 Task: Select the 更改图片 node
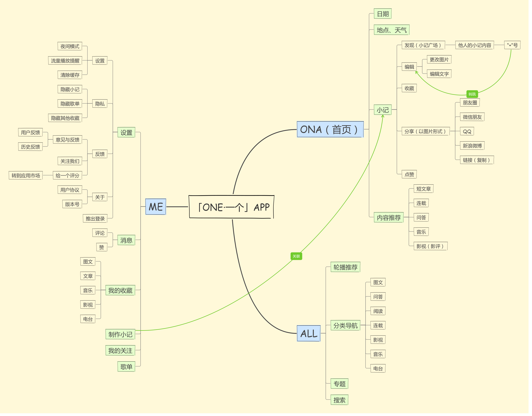(442, 60)
